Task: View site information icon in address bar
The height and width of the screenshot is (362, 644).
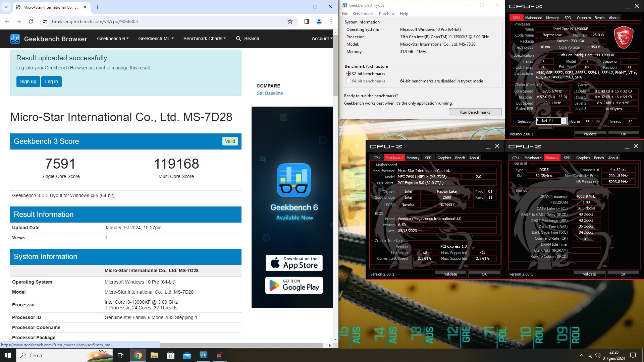Action: click(45, 21)
